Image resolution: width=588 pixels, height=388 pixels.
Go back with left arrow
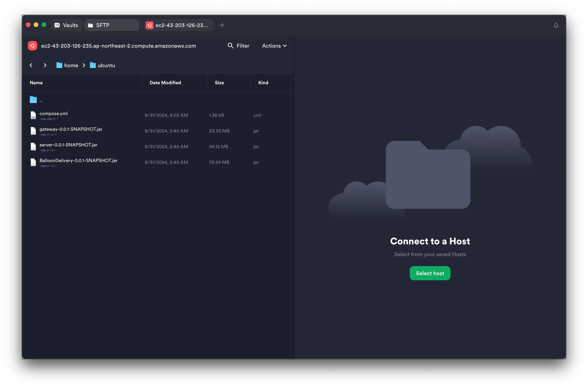tap(31, 65)
